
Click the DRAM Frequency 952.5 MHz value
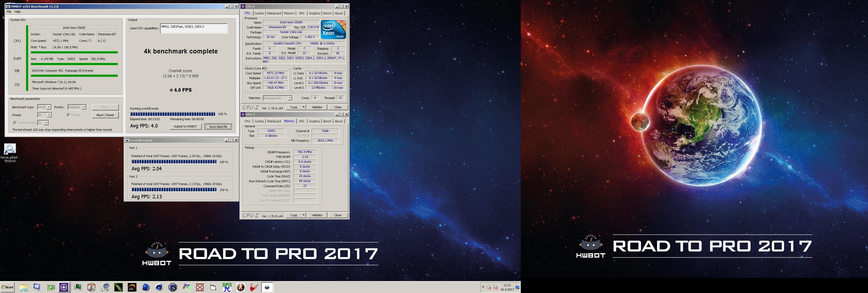(305, 152)
